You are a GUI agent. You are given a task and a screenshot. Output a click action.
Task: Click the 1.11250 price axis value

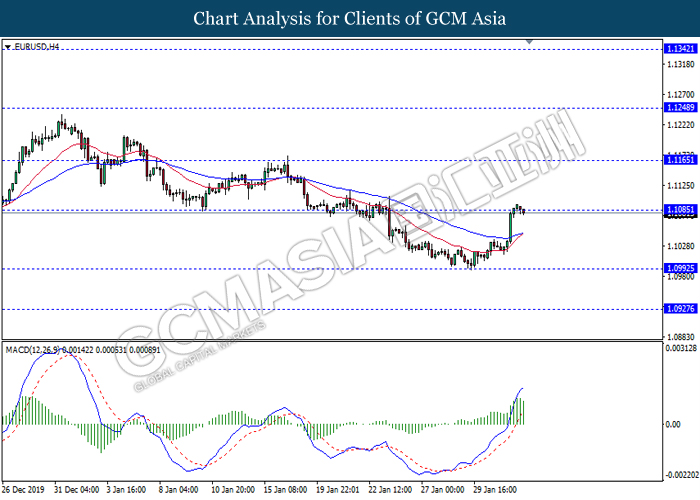tap(681, 186)
